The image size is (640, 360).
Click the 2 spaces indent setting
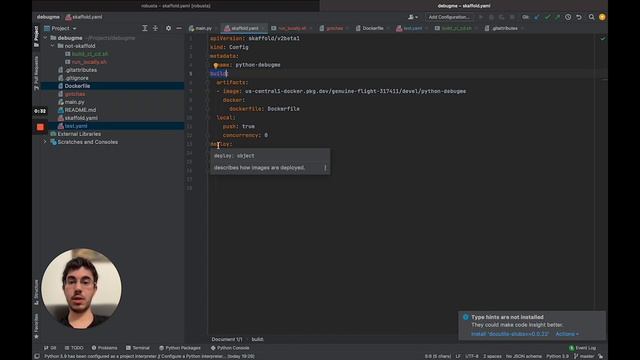click(x=492, y=356)
